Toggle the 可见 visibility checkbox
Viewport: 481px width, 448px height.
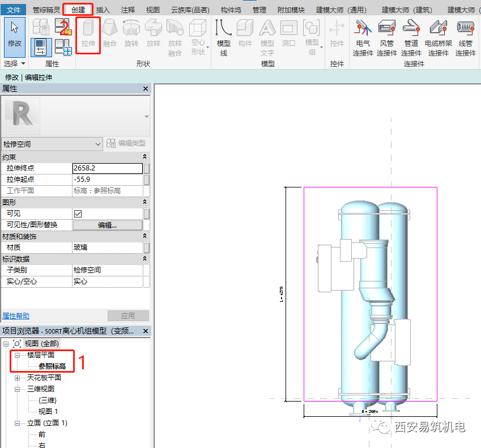click(x=78, y=214)
